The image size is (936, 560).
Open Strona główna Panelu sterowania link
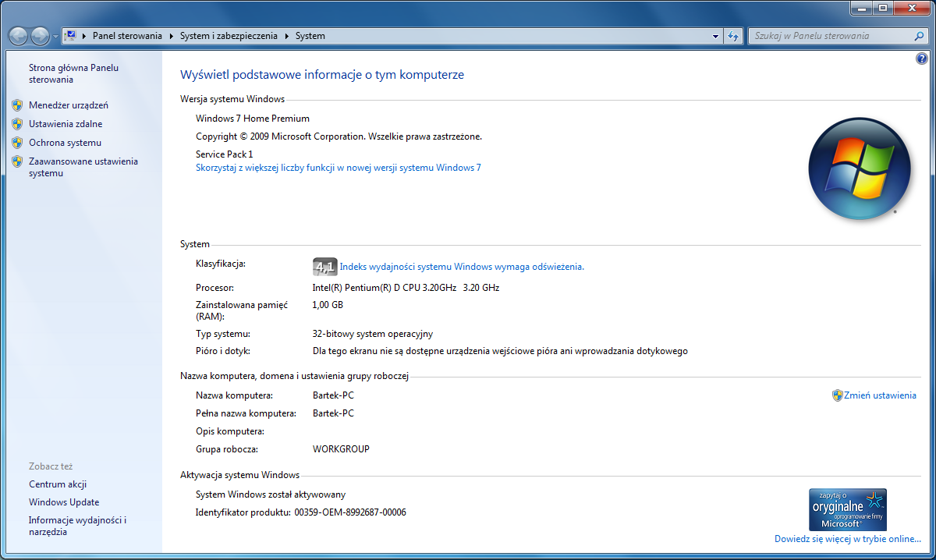click(73, 73)
